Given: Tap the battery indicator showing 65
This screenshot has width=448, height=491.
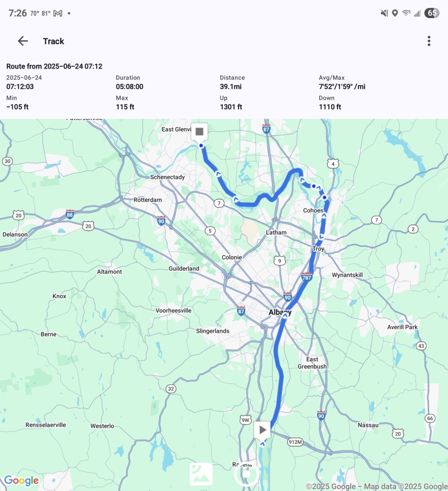Looking at the screenshot, I should tap(432, 13).
